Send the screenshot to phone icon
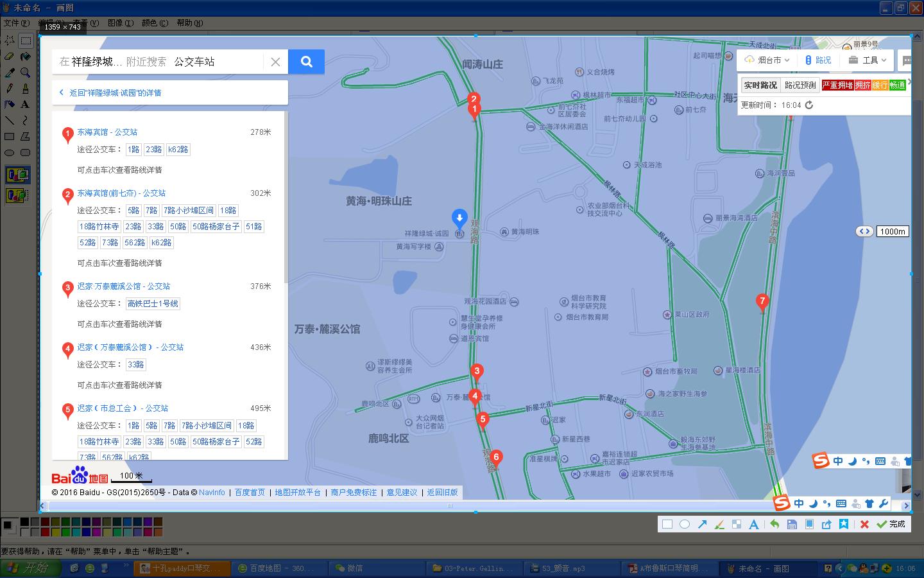This screenshot has width=924, height=578. pos(809,524)
